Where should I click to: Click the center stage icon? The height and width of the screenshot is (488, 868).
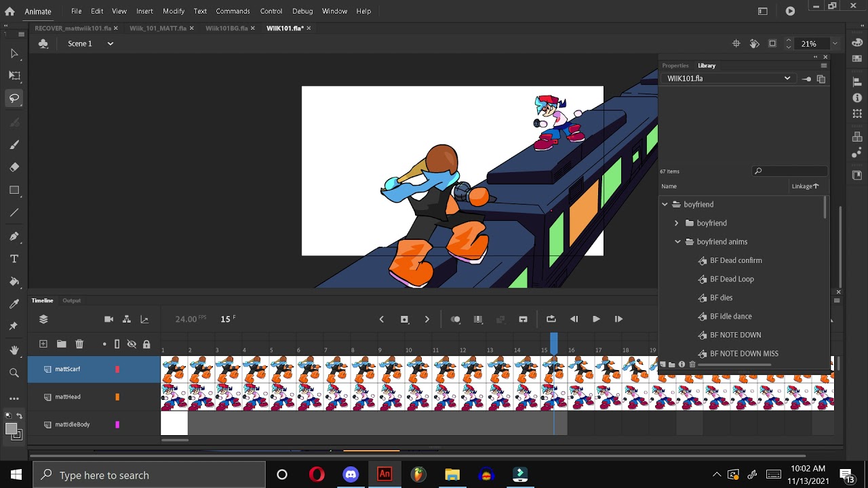click(x=736, y=43)
